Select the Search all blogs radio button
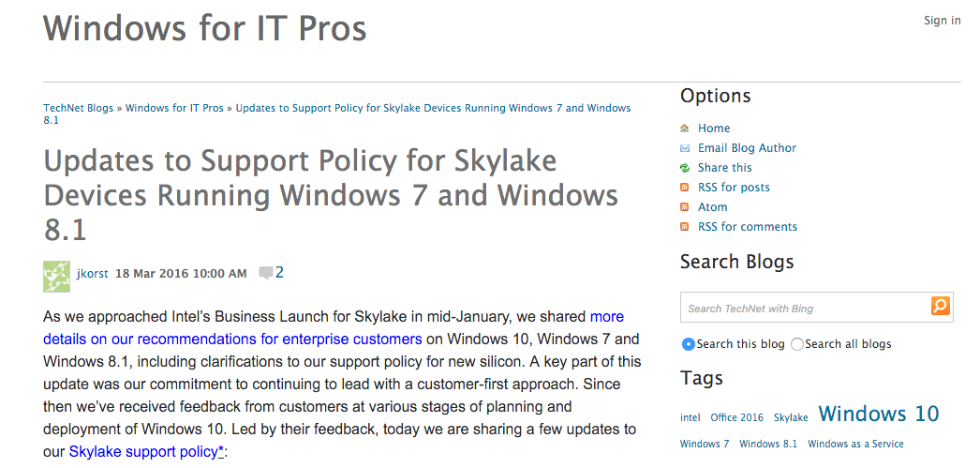The height and width of the screenshot is (468, 980). coord(797,344)
